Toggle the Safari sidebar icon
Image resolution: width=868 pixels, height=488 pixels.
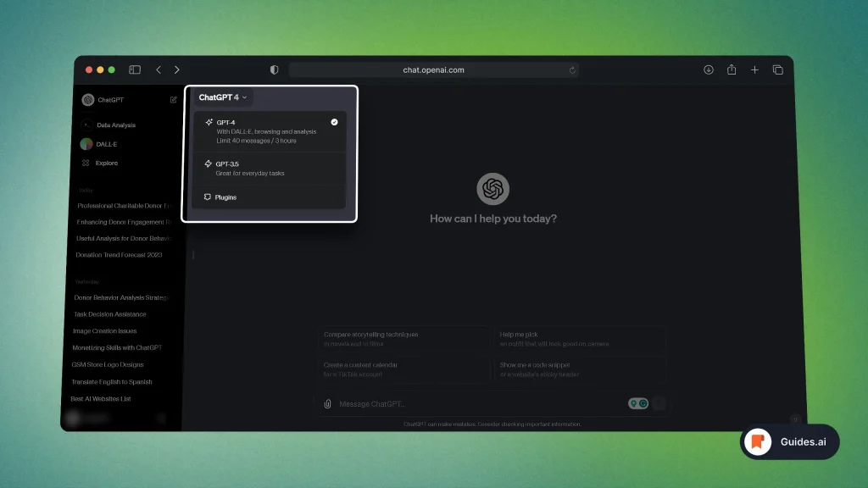tap(135, 69)
